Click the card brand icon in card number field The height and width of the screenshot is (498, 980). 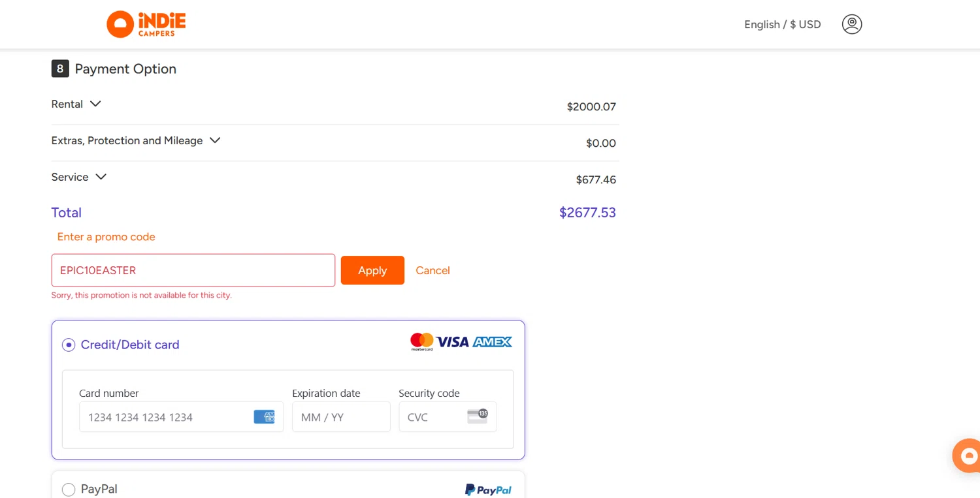(x=264, y=416)
